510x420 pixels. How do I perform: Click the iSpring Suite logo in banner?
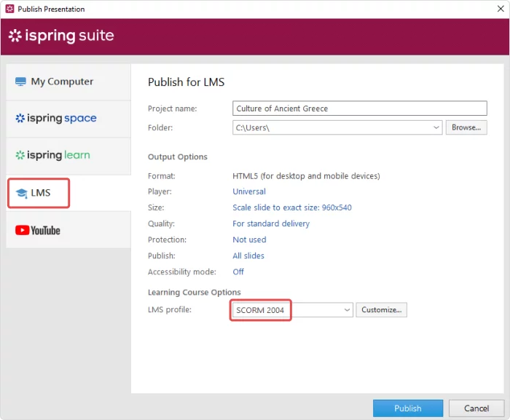[x=61, y=36]
